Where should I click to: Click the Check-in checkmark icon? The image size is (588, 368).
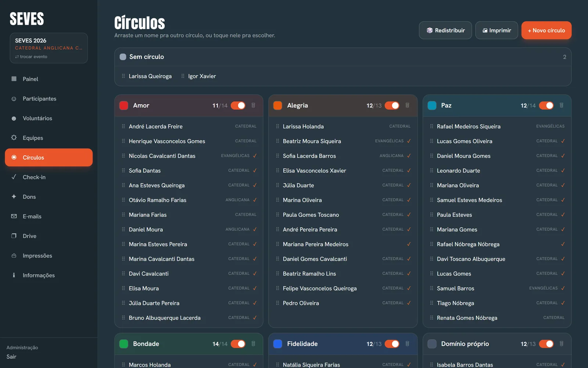pyautogui.click(x=14, y=177)
